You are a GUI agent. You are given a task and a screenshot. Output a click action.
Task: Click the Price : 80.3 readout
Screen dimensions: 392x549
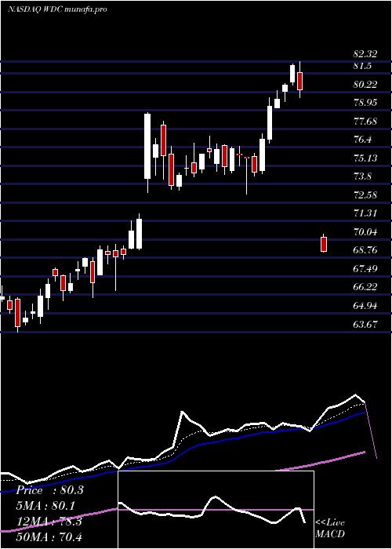50,490
